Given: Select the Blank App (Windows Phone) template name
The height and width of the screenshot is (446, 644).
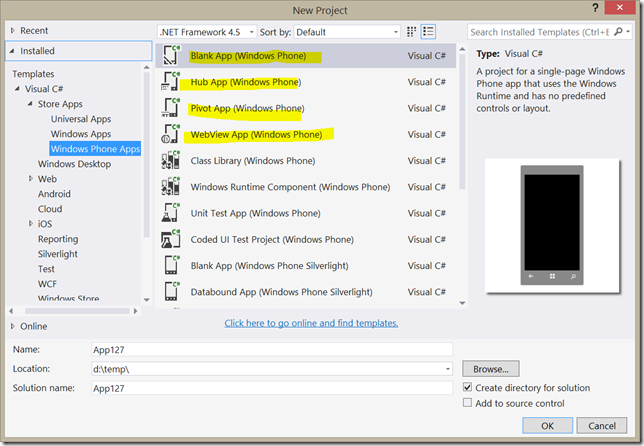Looking at the screenshot, I should tap(248, 56).
